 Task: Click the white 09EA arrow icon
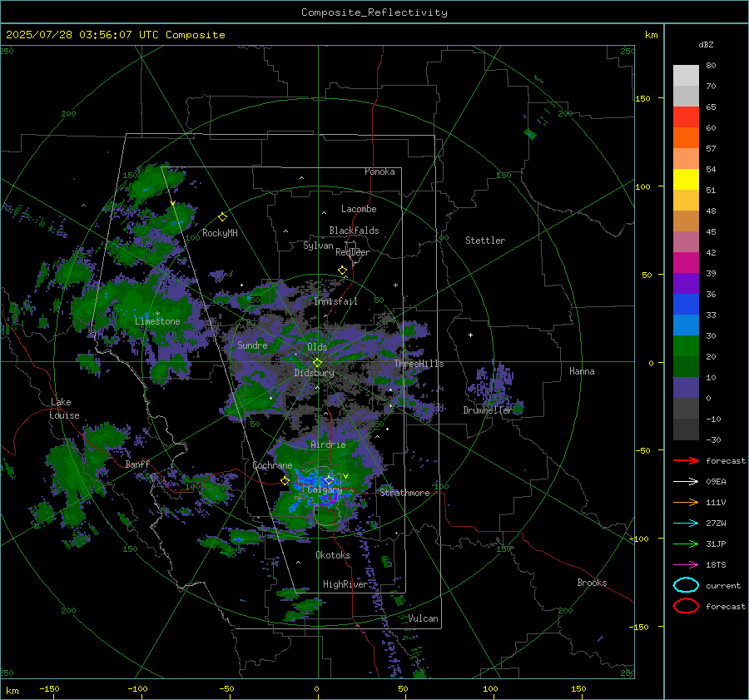[686, 482]
